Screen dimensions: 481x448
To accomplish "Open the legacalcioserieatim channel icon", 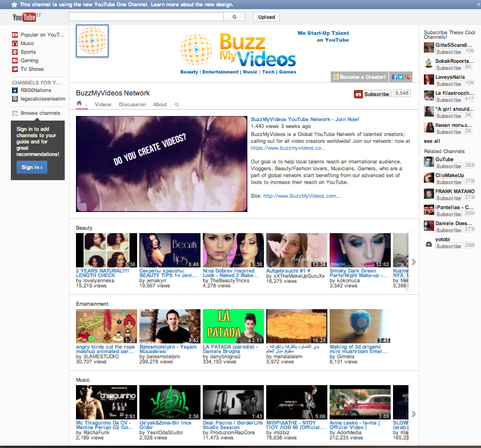I will click(15, 99).
